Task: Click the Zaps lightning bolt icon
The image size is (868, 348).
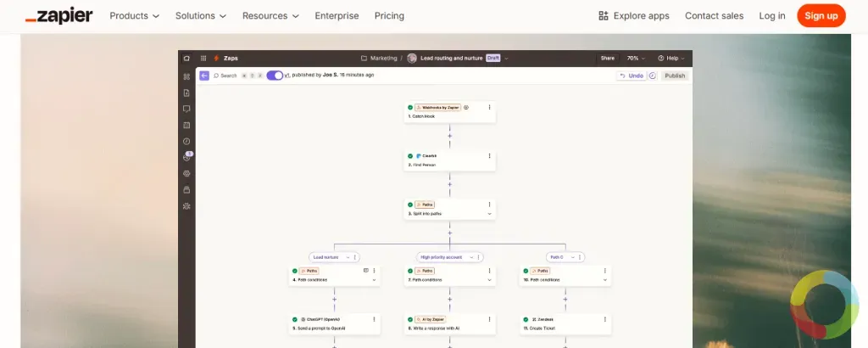Action: click(x=216, y=59)
